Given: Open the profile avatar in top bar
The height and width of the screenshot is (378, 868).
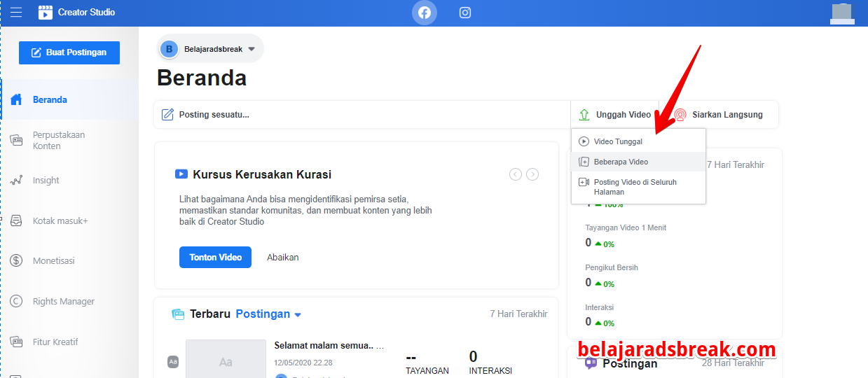Looking at the screenshot, I should [x=841, y=13].
